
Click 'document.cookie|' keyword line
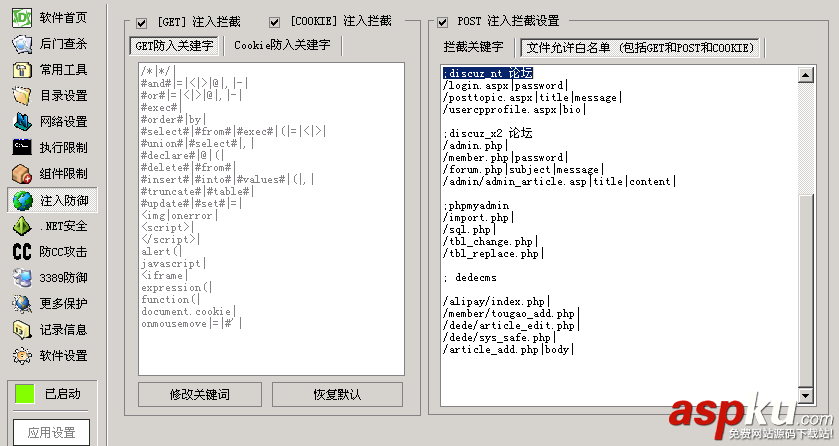(188, 311)
